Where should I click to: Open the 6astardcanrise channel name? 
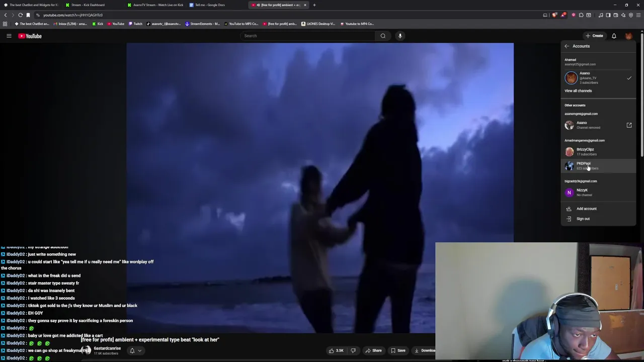click(107, 348)
